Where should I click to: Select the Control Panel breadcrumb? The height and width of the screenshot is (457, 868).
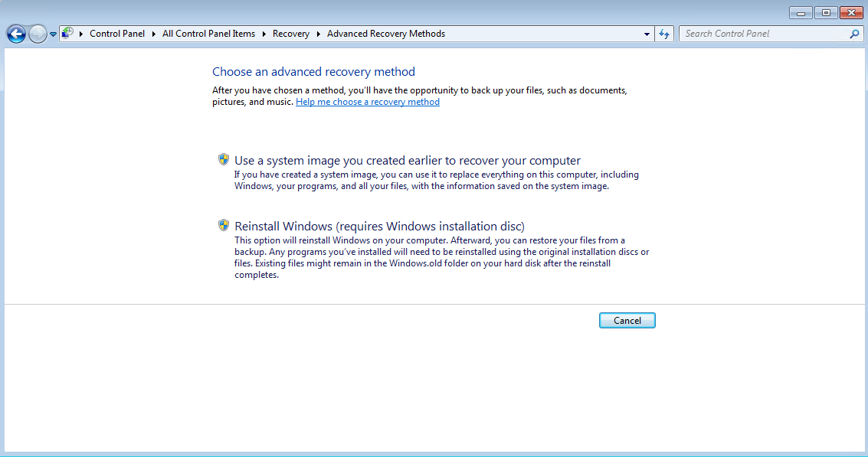(x=116, y=34)
